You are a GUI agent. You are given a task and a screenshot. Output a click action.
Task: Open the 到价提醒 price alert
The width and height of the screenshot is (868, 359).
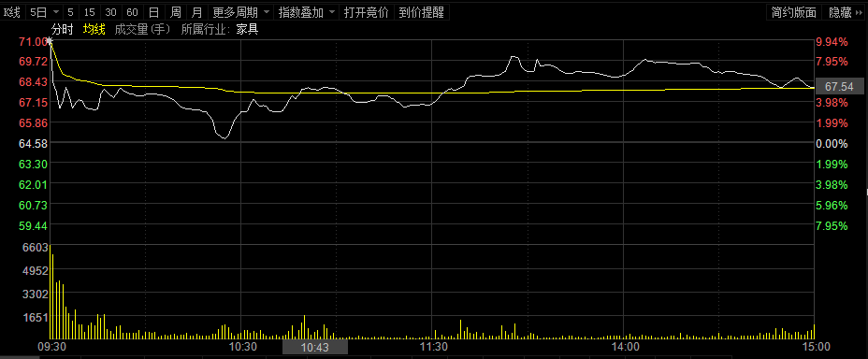click(422, 12)
